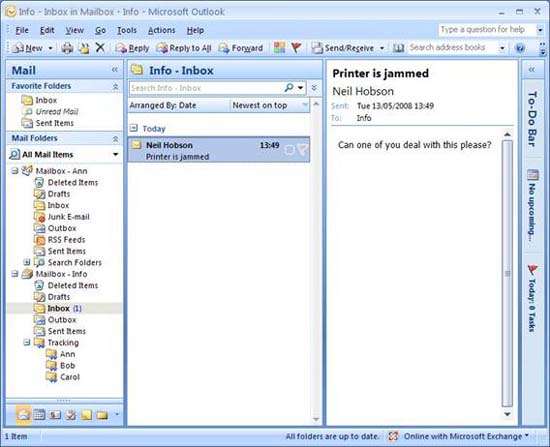The height and width of the screenshot is (447, 550).
Task: Open the View menu
Action: coord(74,31)
